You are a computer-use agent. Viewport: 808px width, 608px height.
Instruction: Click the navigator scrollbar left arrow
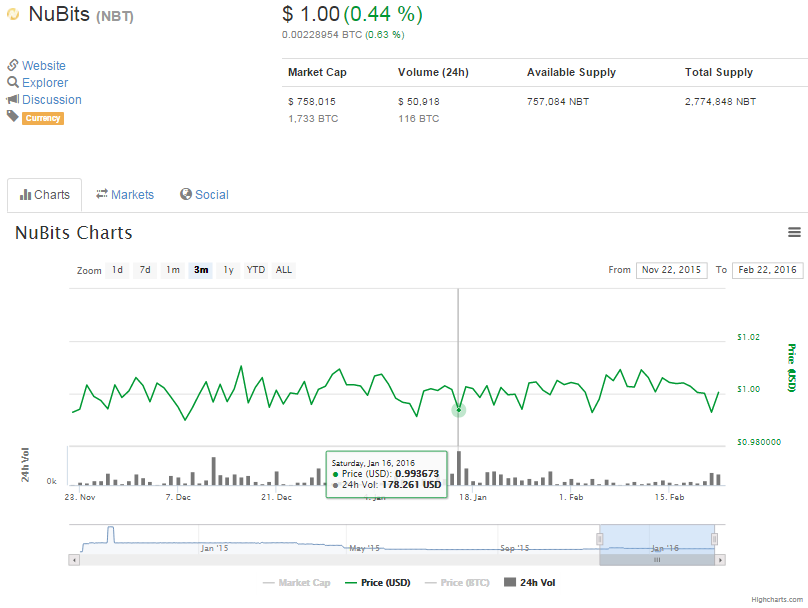(74, 560)
